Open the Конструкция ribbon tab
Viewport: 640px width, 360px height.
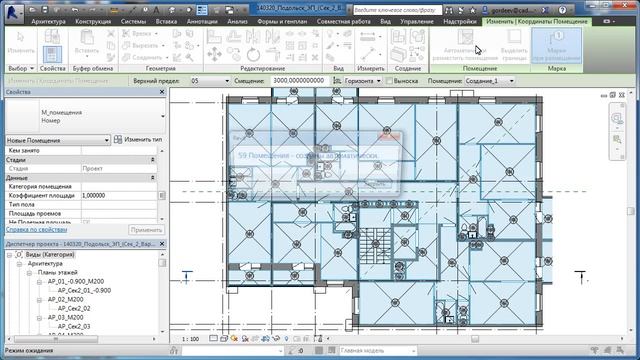tap(93, 21)
